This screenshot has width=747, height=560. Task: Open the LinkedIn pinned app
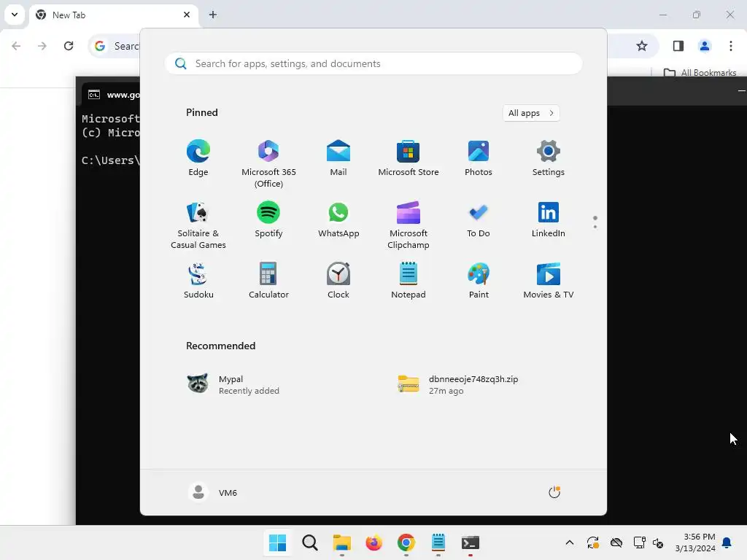549,219
